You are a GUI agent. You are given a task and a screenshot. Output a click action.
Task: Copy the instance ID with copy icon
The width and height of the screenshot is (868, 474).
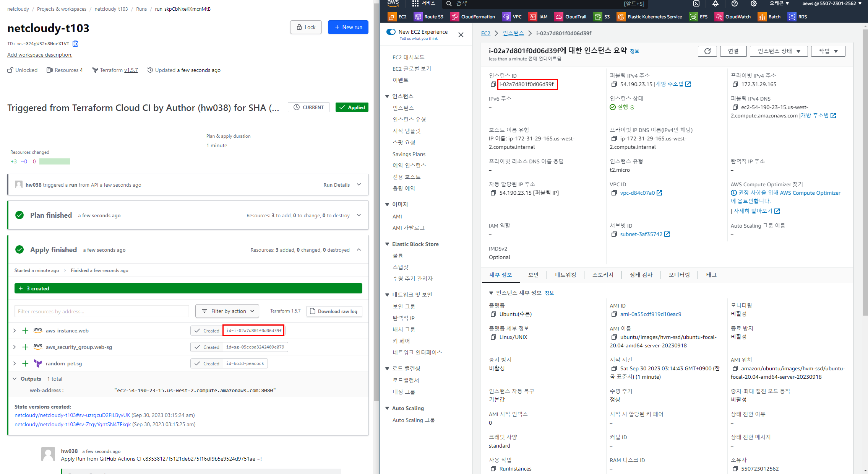pos(493,84)
